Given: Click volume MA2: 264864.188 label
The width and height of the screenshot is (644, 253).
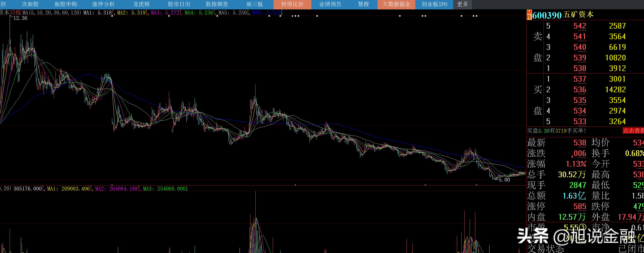Looking at the screenshot, I should (x=116, y=189).
